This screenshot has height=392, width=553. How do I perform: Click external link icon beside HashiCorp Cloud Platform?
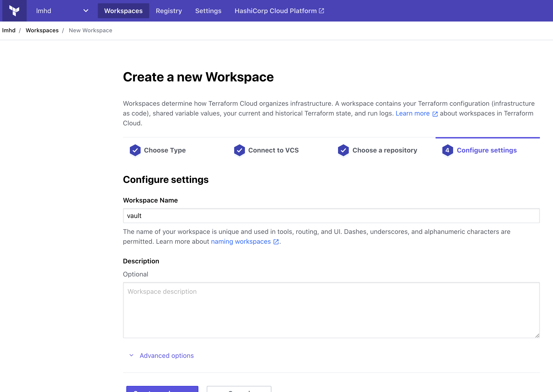pos(321,11)
